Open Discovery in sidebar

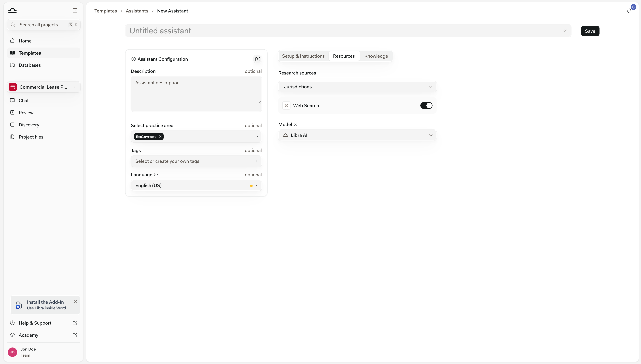[x=44, y=125]
